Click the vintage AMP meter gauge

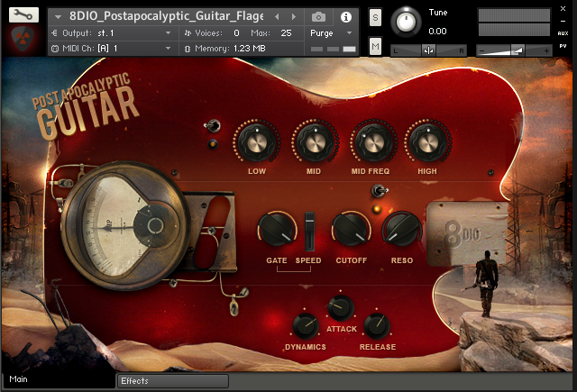coord(127,226)
